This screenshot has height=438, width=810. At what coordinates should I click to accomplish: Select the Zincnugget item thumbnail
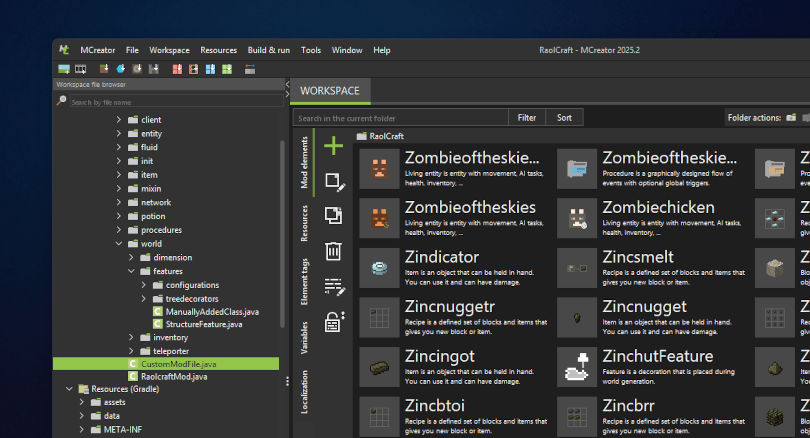point(577,317)
